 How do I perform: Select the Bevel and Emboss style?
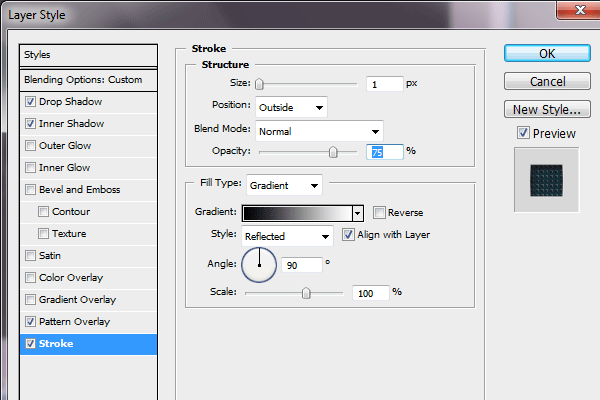(78, 190)
